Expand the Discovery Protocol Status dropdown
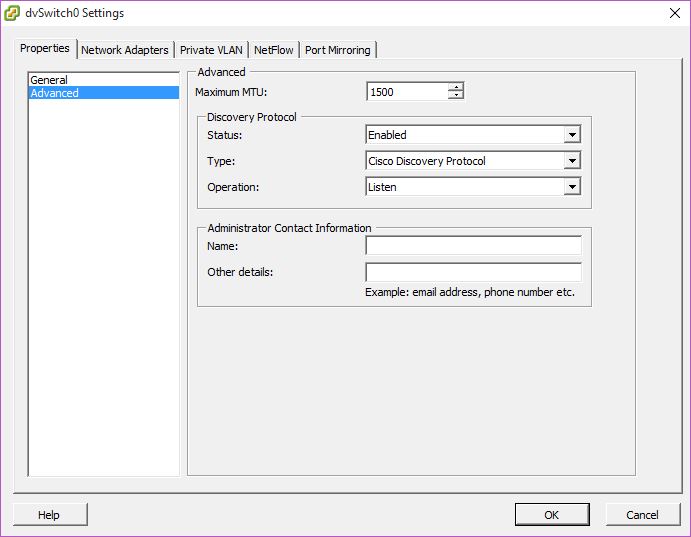This screenshot has width=691, height=537. (572, 135)
